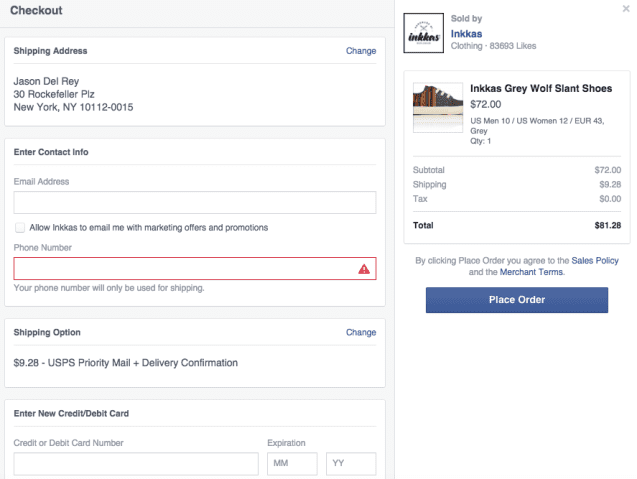This screenshot has height=479, width=637.
Task: Click the name Jason Del Rey
Action: [46, 81]
